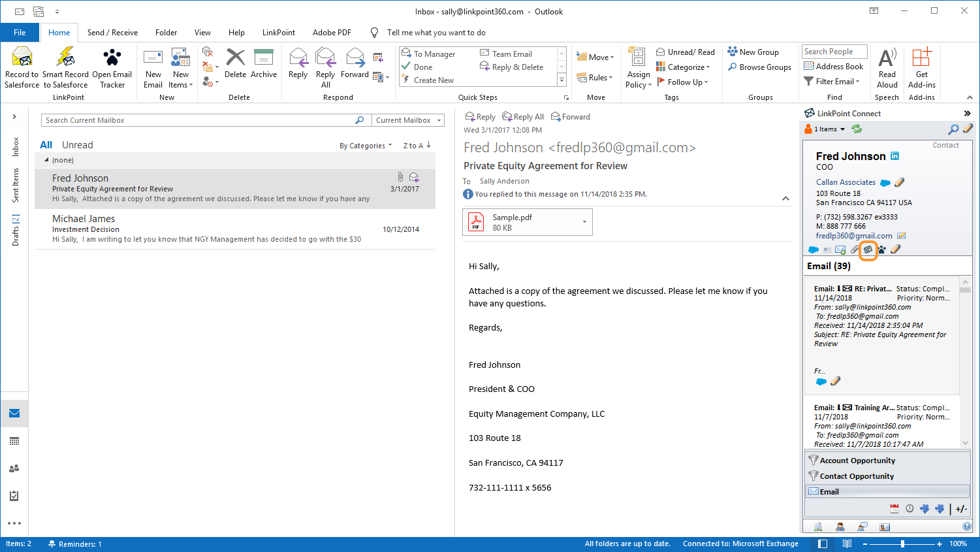Click the Search People box
The image size is (980, 552).
(834, 52)
